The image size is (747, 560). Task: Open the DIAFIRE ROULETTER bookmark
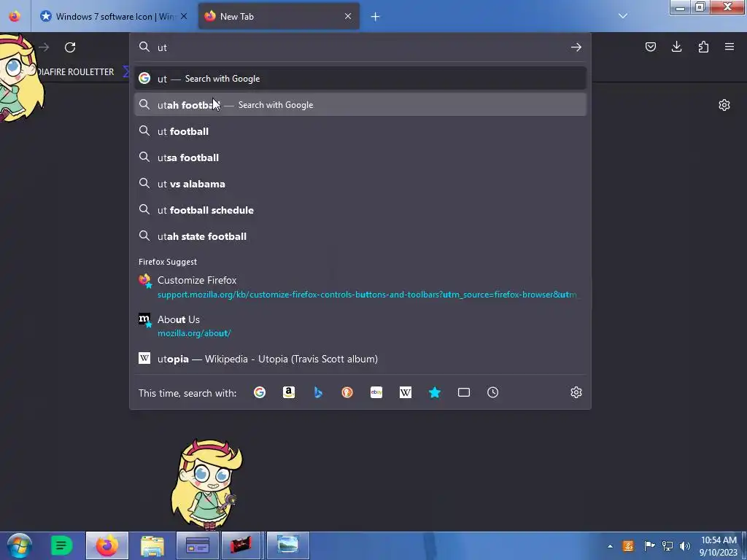pyautogui.click(x=76, y=72)
